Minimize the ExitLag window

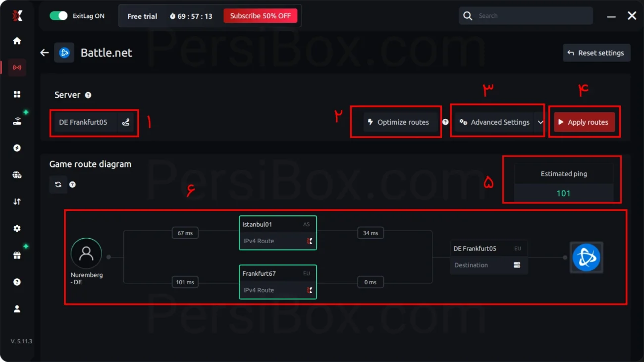point(611,16)
